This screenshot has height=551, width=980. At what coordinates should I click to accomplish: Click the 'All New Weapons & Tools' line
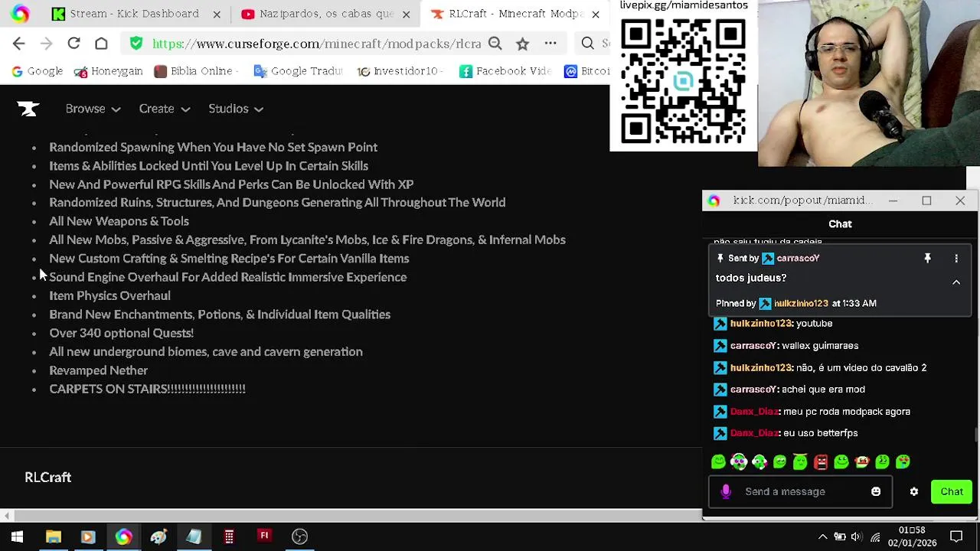(x=119, y=221)
